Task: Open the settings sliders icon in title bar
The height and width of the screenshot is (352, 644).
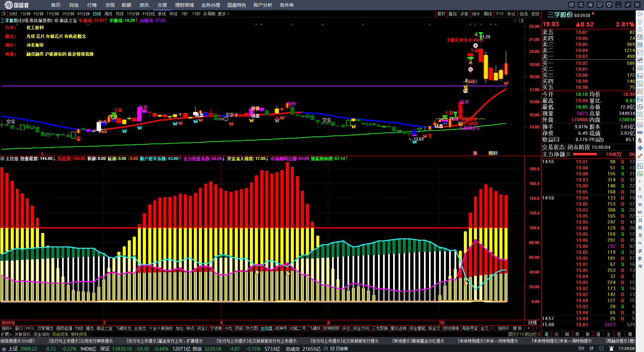Action: 581,5
